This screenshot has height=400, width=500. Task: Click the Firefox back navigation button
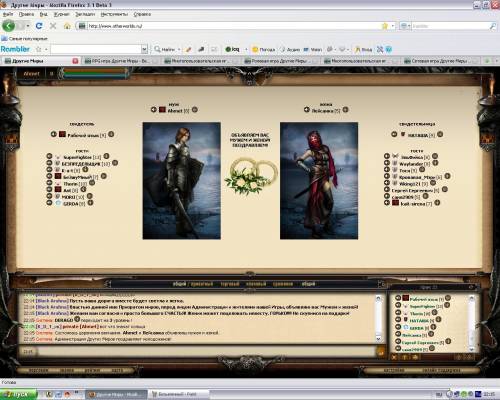[9, 26]
